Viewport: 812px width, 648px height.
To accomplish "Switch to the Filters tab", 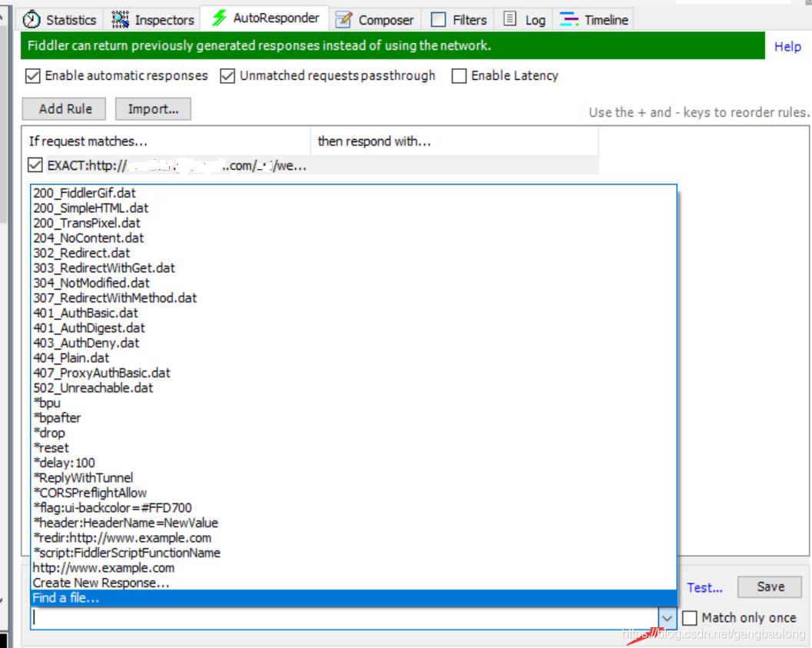I will (x=459, y=20).
